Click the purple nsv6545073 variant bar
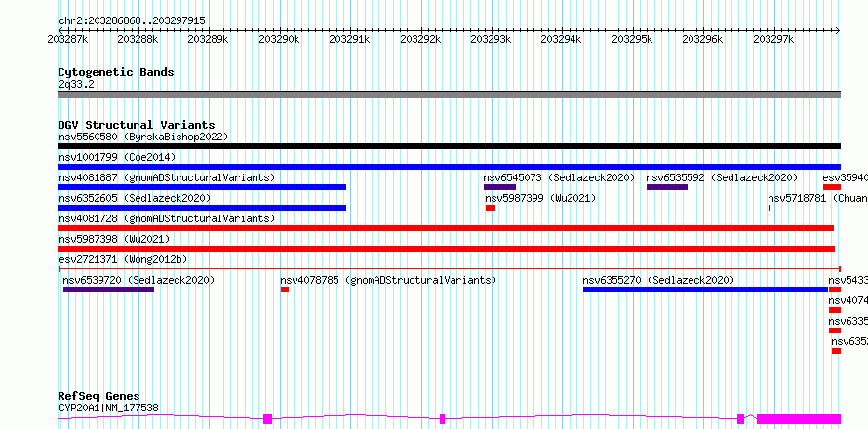 coord(499,187)
